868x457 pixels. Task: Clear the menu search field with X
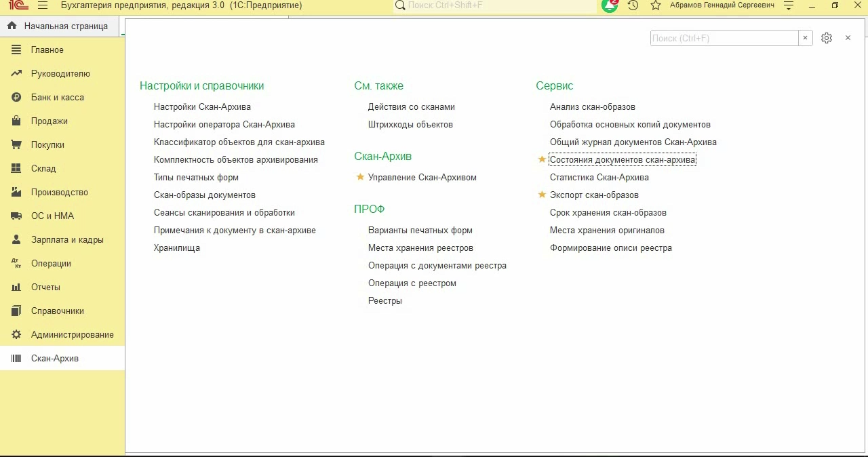click(805, 38)
